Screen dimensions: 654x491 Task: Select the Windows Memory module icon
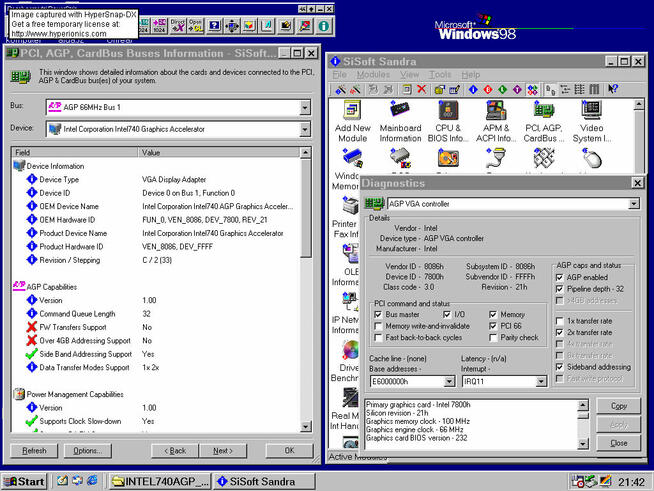tap(352, 158)
